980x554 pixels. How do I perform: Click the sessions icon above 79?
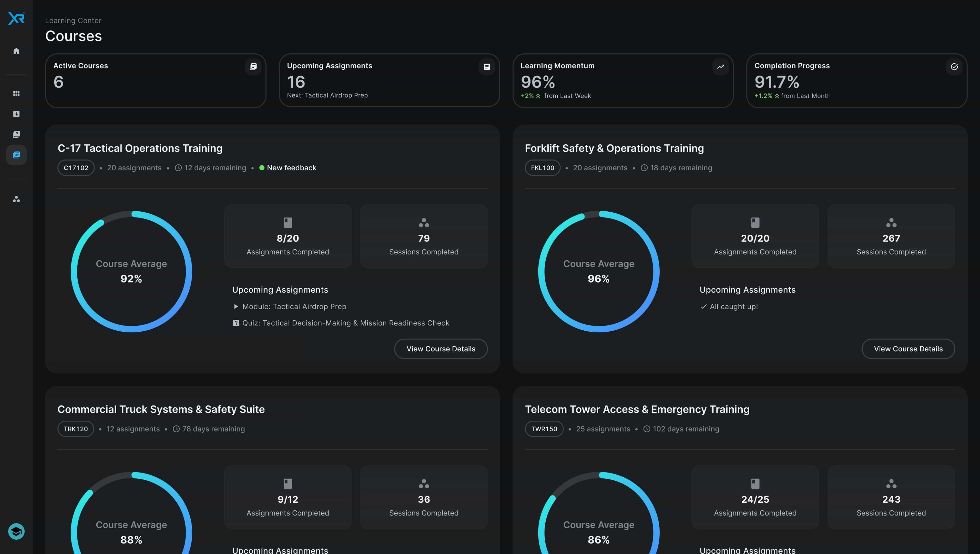(x=424, y=222)
